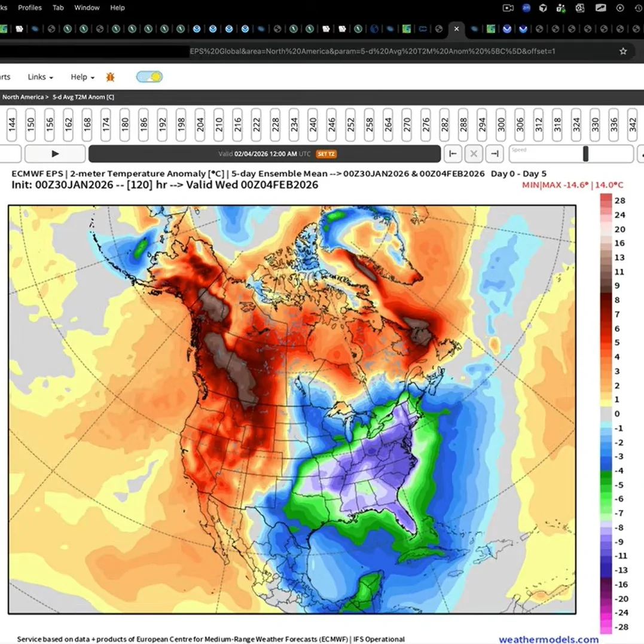Select forecast hour 222
The width and height of the screenshot is (644, 644).
(257, 124)
